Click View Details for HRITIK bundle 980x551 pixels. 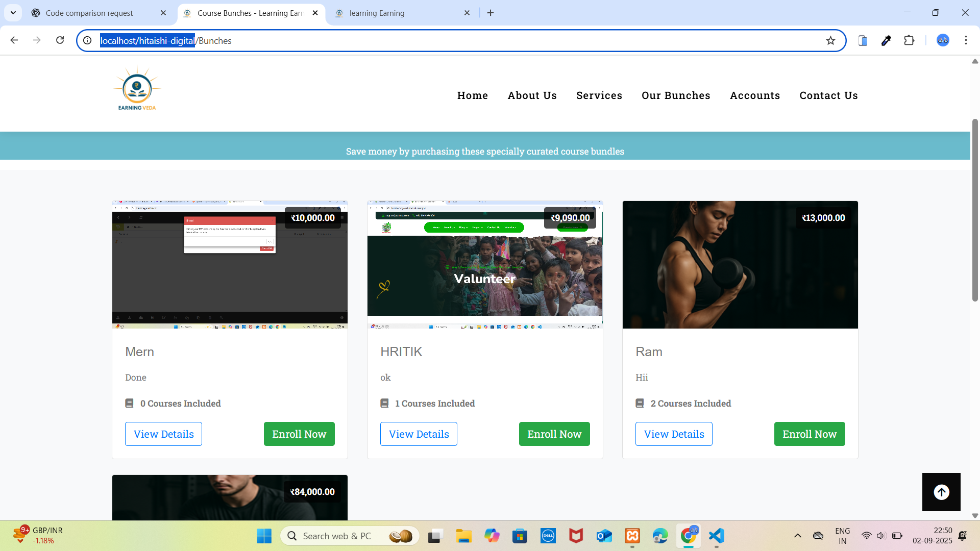419,434
